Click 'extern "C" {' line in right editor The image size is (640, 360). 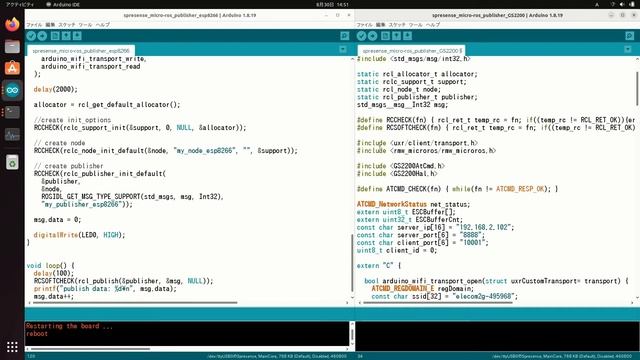379,266
